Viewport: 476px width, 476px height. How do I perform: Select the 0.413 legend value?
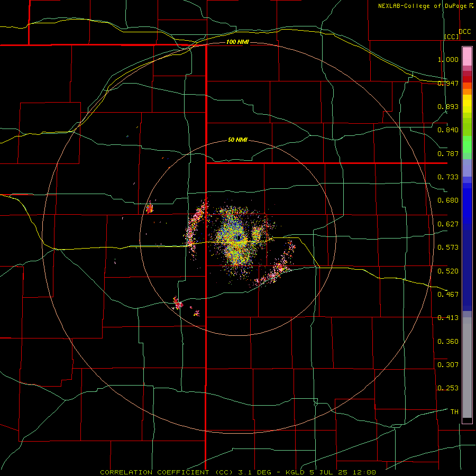click(448, 318)
